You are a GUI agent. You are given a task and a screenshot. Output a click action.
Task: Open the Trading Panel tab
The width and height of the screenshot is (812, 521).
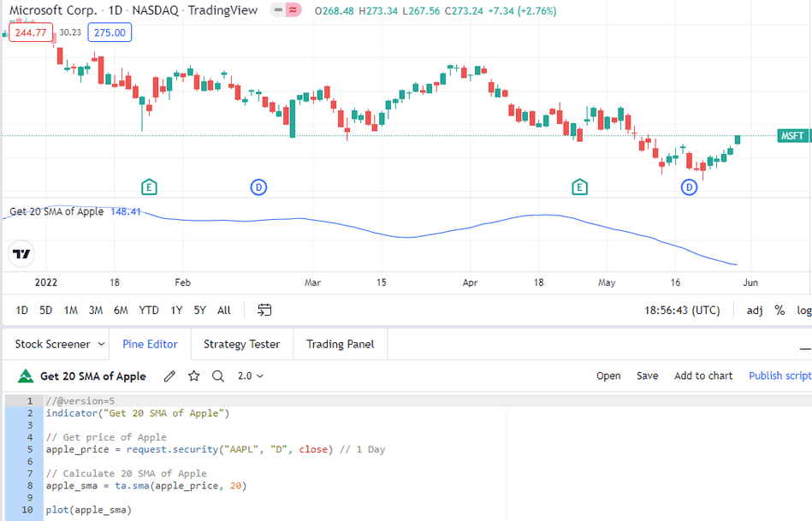341,344
